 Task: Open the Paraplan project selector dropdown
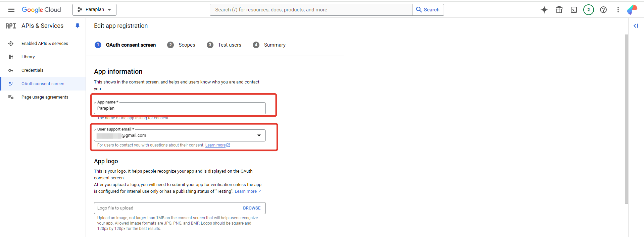click(94, 10)
